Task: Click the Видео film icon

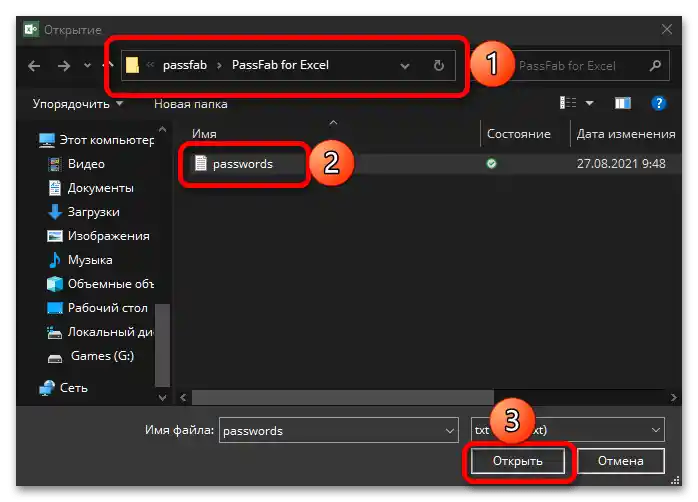Action: [x=55, y=164]
